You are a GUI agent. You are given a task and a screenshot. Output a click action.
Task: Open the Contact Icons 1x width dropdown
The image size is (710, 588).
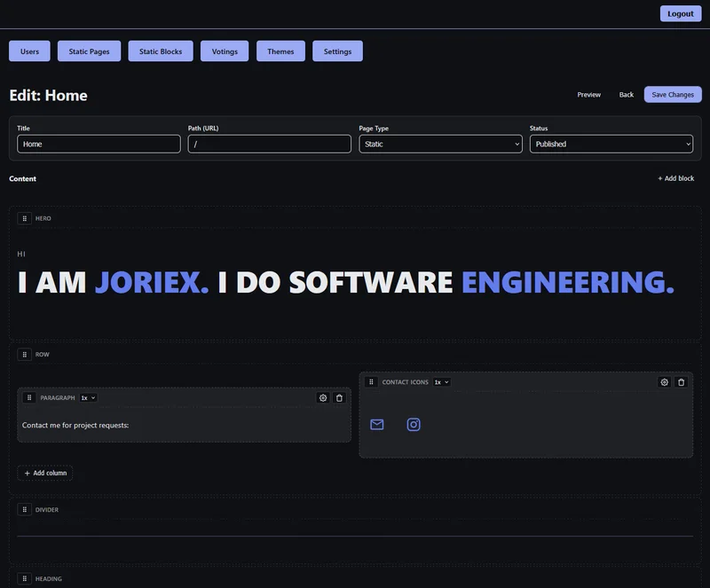point(441,382)
